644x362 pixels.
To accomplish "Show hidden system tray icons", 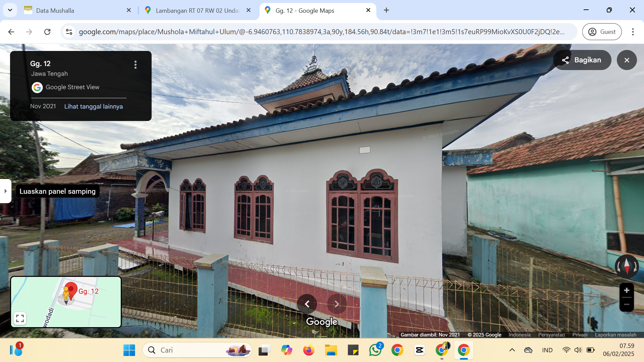I will pyautogui.click(x=512, y=350).
